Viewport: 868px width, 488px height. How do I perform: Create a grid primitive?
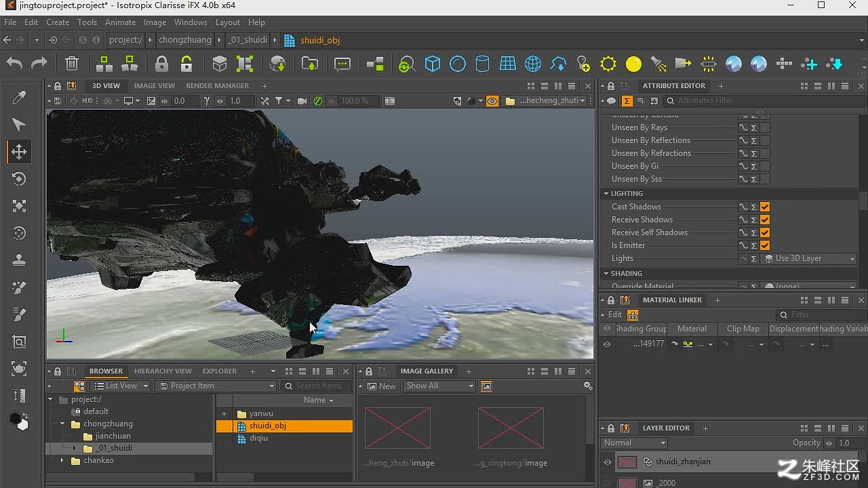click(x=507, y=64)
